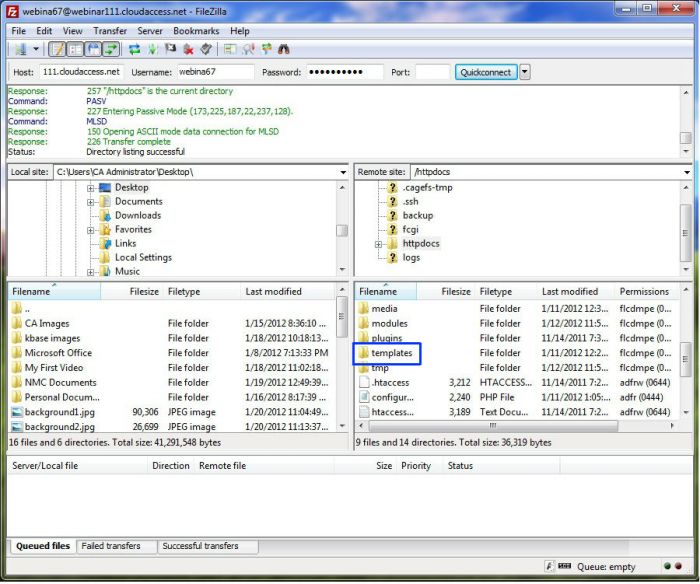The height and width of the screenshot is (584, 700).
Task: Click the red activity indicator in status bar
Action: click(x=679, y=567)
